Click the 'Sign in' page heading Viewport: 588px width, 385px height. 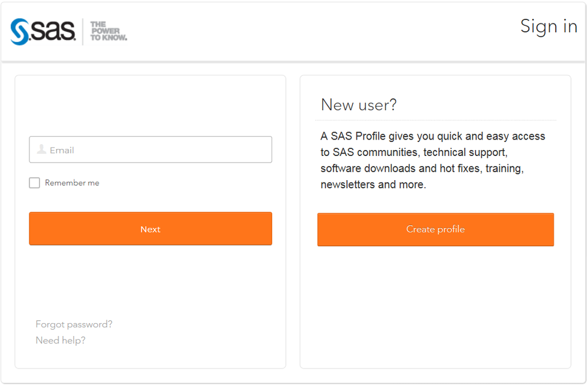pyautogui.click(x=548, y=26)
